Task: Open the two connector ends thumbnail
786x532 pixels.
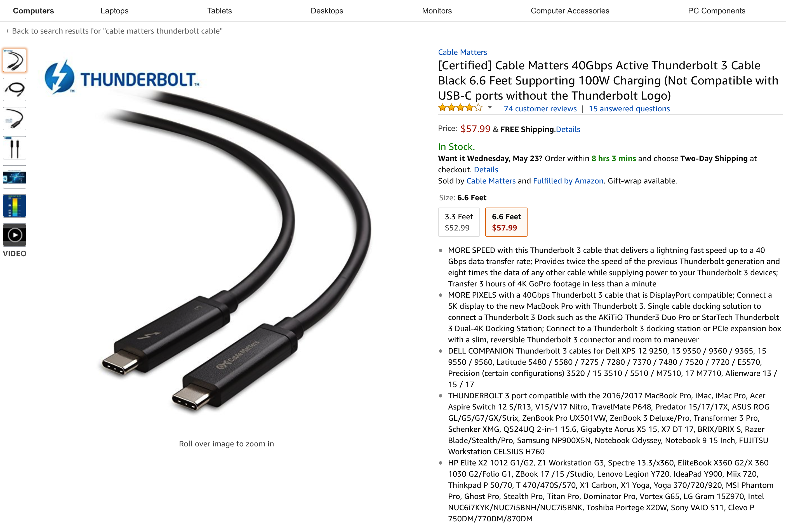Action: tap(15, 147)
